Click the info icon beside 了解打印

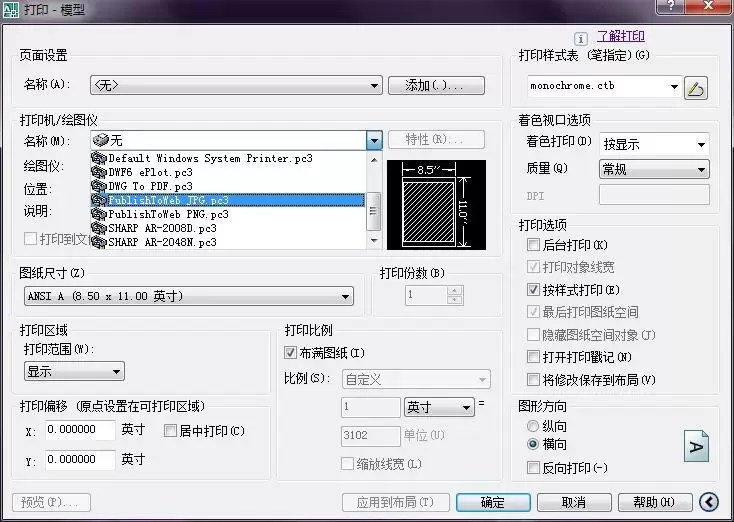click(581, 38)
